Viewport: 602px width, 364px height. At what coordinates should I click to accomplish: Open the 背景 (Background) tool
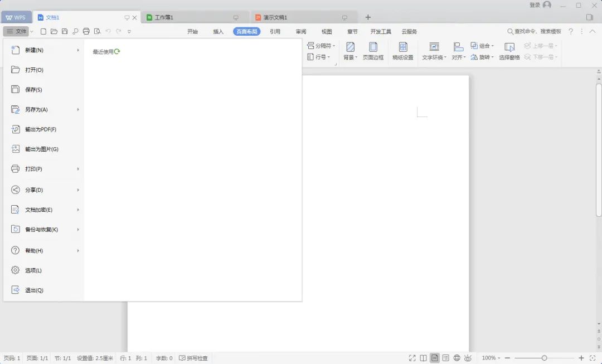pos(350,51)
